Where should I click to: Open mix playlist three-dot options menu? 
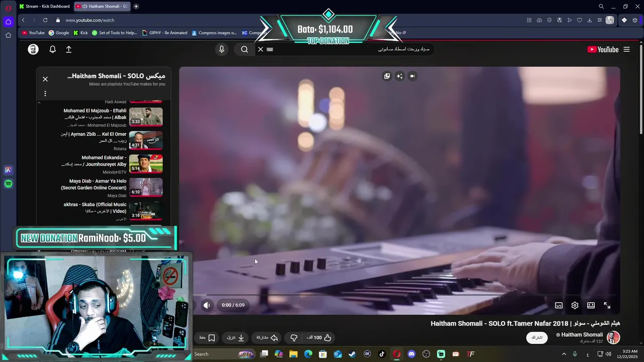pyautogui.click(x=45, y=94)
